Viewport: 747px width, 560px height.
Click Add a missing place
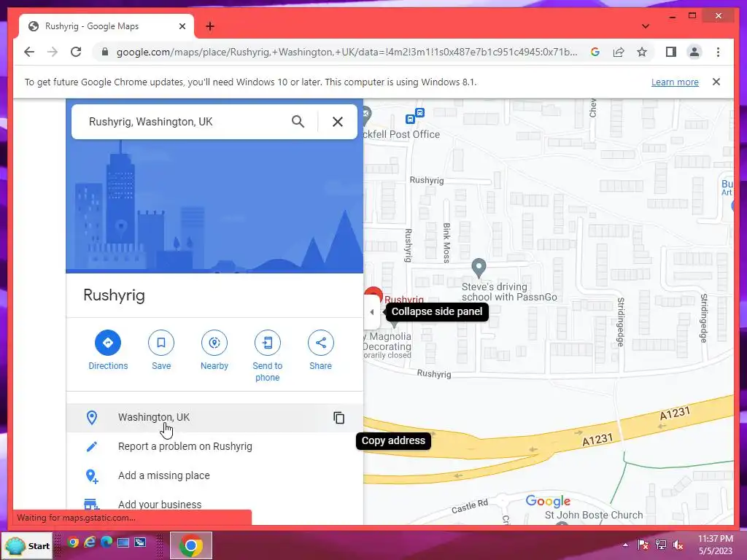tap(214, 475)
